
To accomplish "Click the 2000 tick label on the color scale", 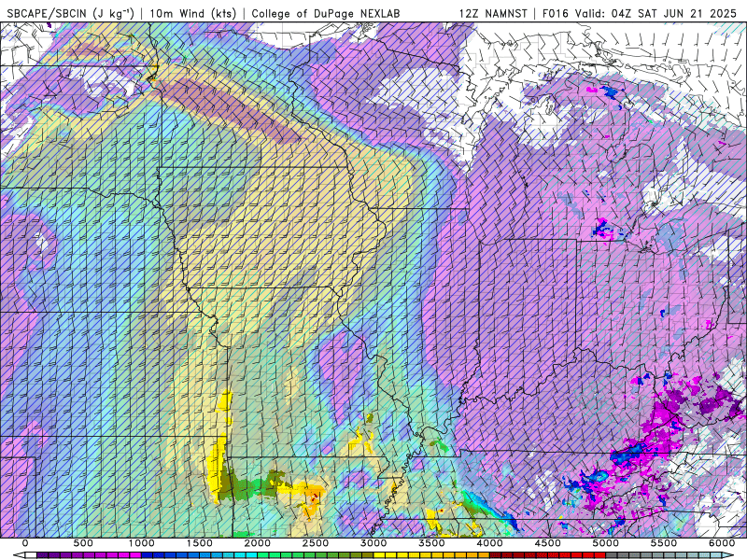I will pyautogui.click(x=258, y=543).
